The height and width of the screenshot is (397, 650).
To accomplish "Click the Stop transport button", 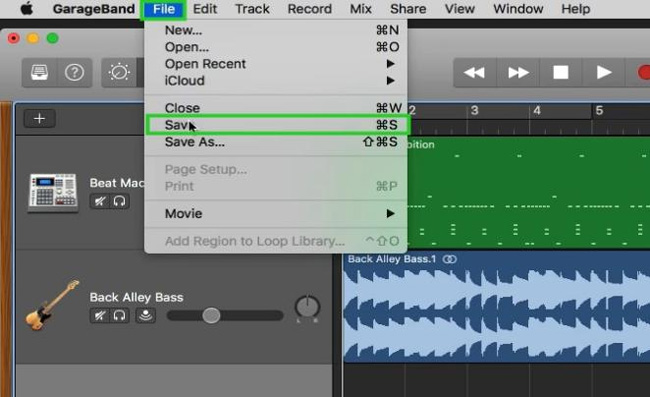I will [561, 73].
